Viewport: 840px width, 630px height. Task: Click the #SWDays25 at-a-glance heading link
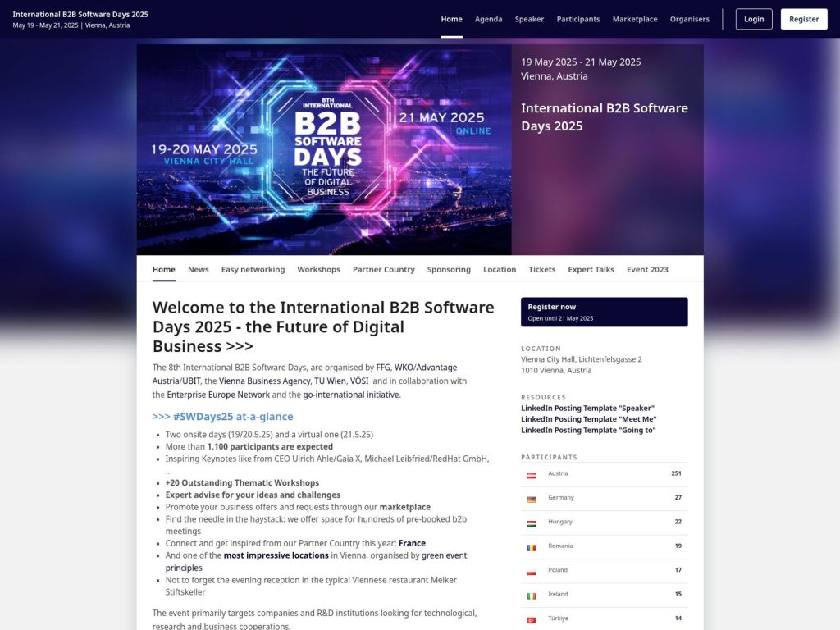pos(222,416)
